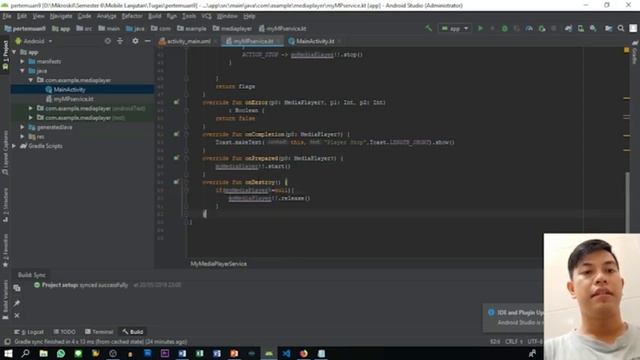The width and height of the screenshot is (640, 360).
Task: Click mediaplayer in the breadcrumb path
Action: click(x=232, y=29)
